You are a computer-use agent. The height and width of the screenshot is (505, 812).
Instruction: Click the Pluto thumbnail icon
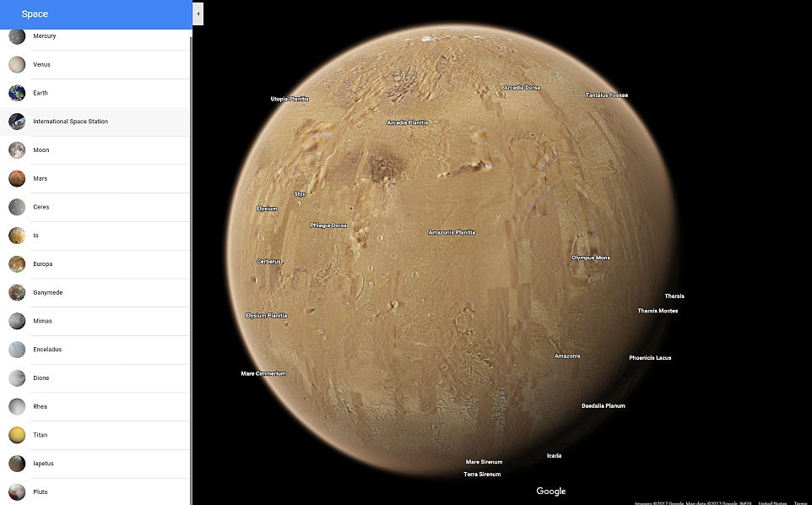click(17, 492)
